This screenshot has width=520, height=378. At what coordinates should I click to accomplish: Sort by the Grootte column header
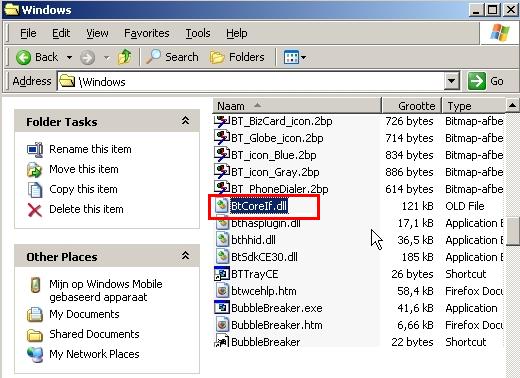[412, 106]
